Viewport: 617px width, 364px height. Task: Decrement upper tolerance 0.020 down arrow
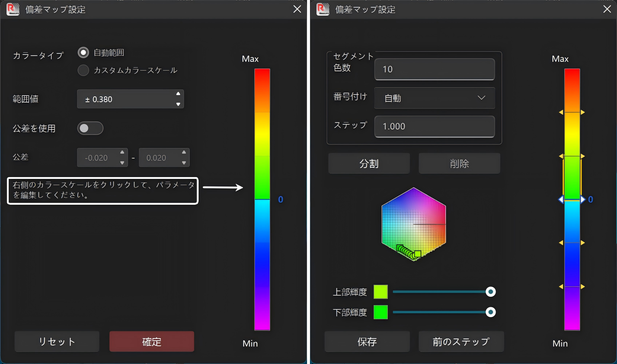point(184,163)
